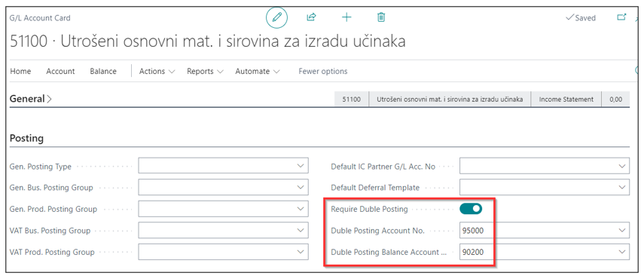Image resolution: width=644 pixels, height=279 pixels.
Task: Click the Default Deferral Template label
Action: (x=375, y=187)
